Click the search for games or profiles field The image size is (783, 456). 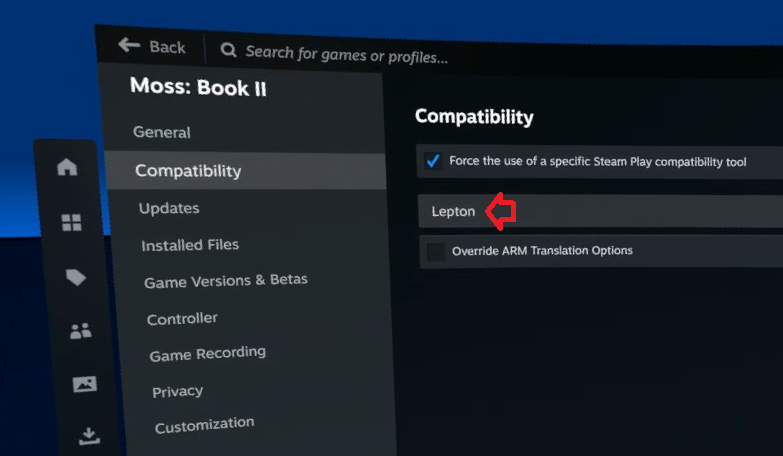pos(346,51)
